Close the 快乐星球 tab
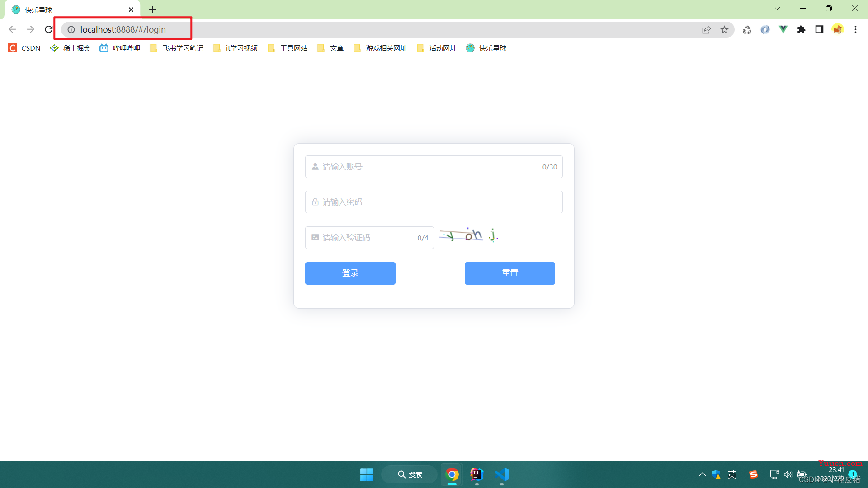This screenshot has height=488, width=868. point(131,9)
